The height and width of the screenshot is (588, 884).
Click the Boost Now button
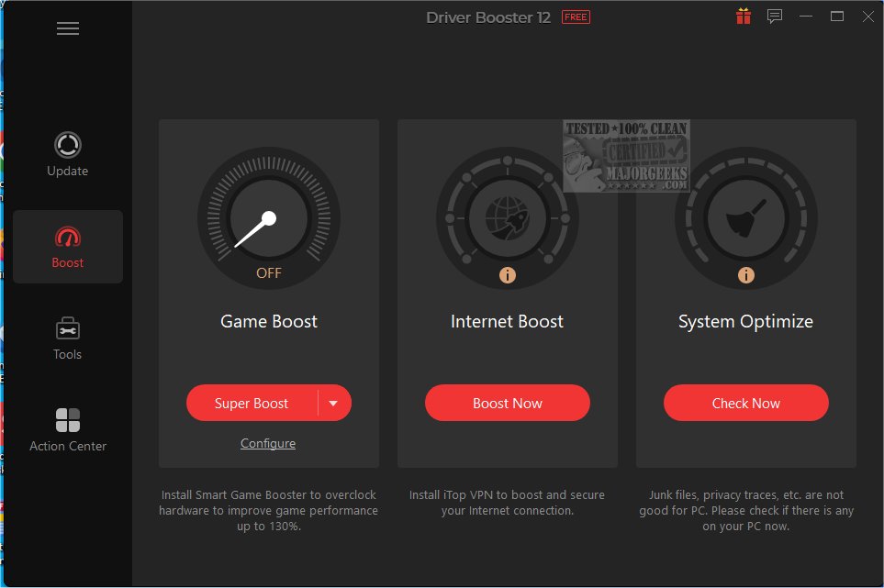508,404
